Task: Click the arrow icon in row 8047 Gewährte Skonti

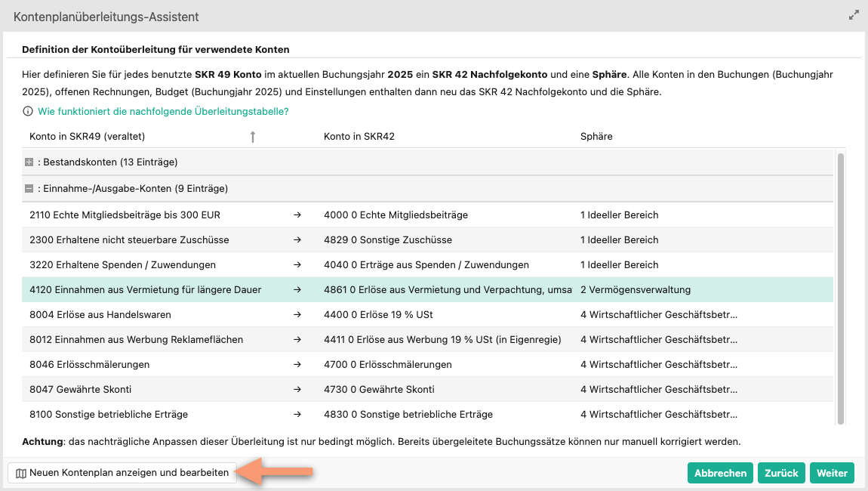Action: click(x=297, y=390)
